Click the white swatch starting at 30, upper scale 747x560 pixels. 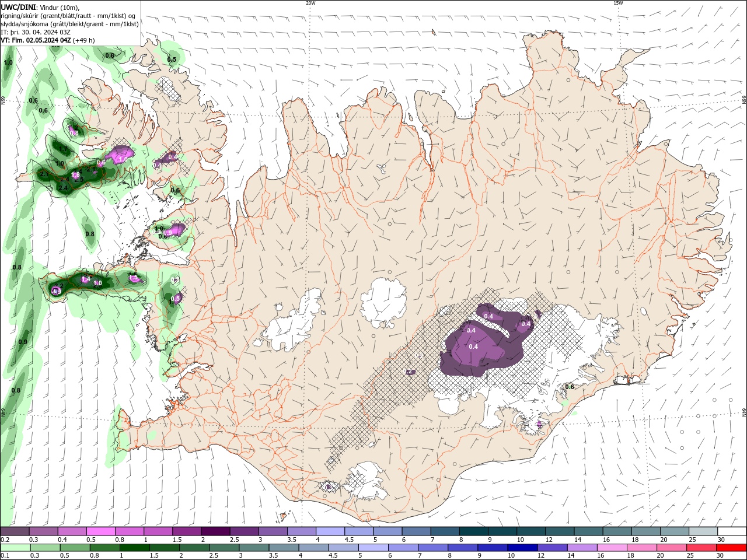tap(732, 531)
